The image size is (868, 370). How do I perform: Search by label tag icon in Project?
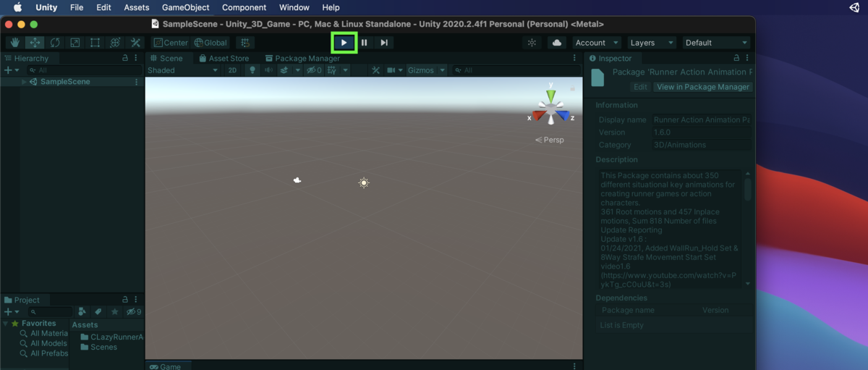98,311
